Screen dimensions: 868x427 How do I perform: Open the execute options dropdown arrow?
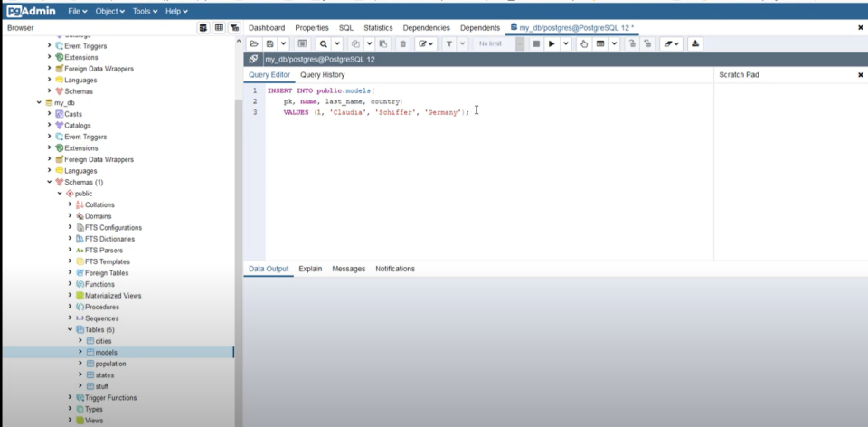click(566, 43)
